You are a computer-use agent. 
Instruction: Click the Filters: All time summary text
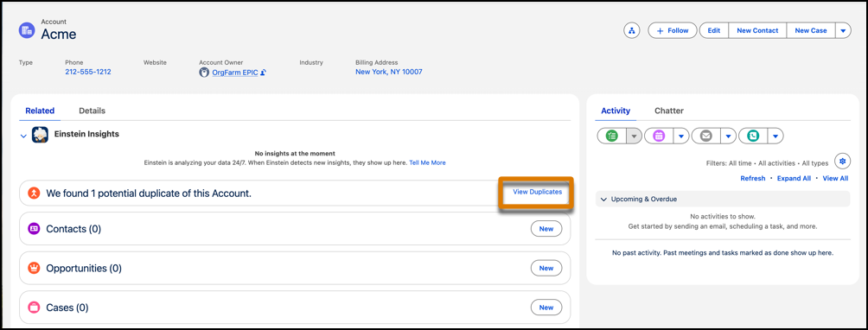click(767, 163)
